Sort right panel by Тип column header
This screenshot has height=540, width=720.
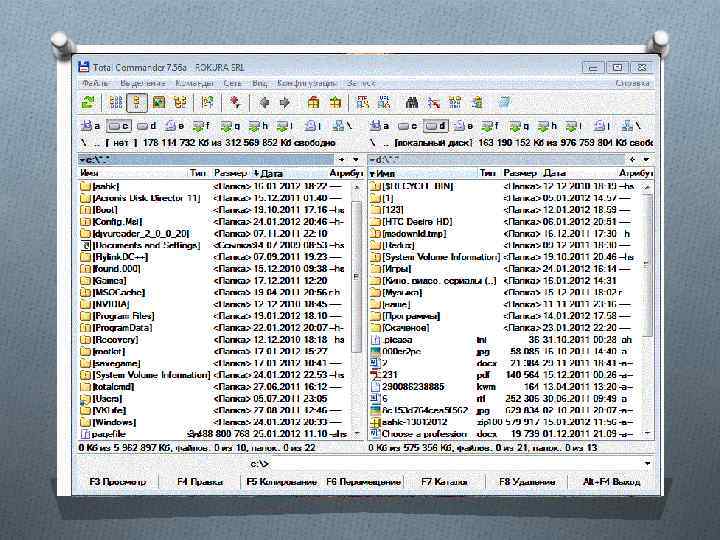[488, 173]
